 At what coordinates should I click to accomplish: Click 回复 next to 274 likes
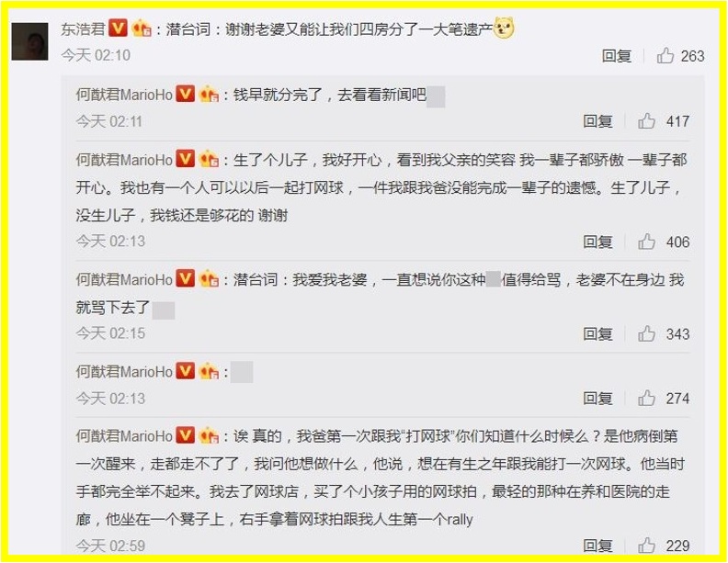click(597, 399)
